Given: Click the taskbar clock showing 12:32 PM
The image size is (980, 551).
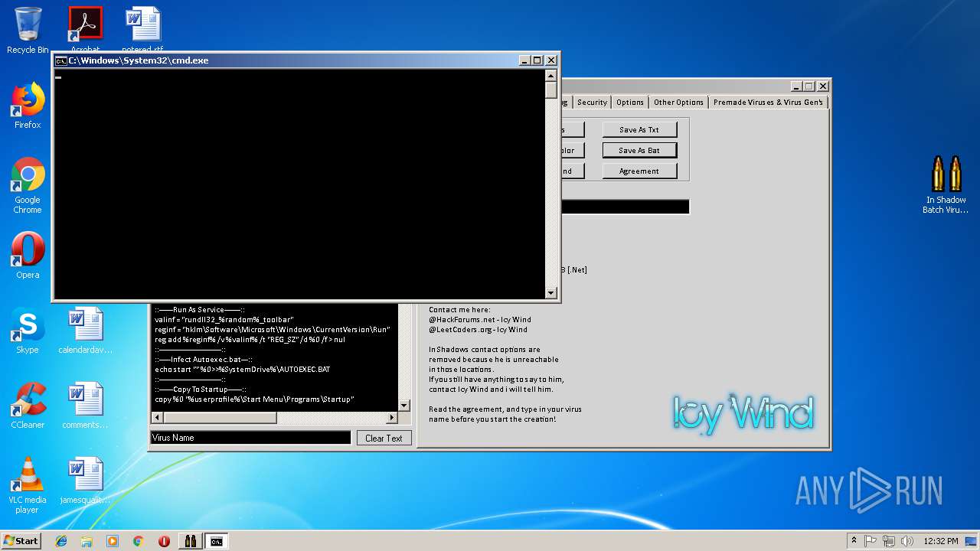Looking at the screenshot, I should (x=941, y=541).
